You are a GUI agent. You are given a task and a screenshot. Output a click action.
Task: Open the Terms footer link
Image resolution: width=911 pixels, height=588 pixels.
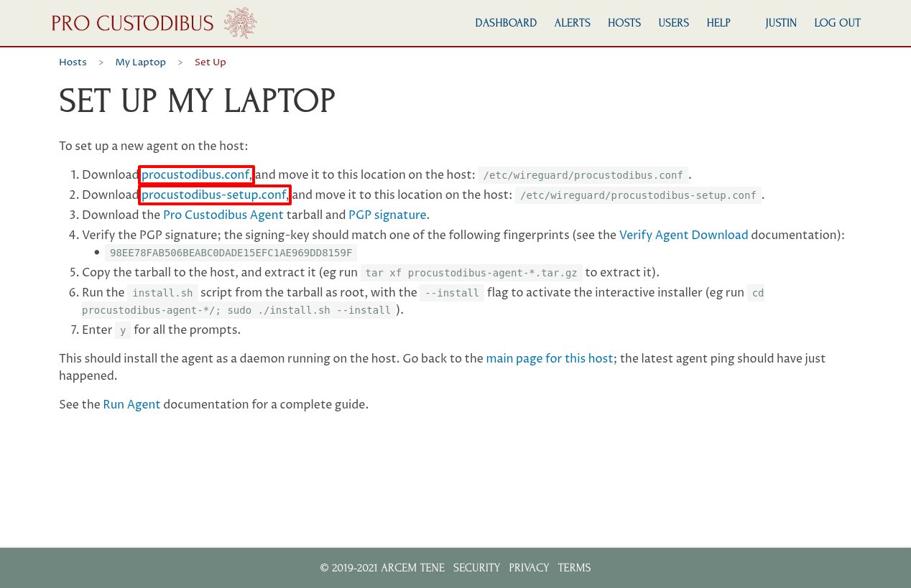pyautogui.click(x=574, y=568)
